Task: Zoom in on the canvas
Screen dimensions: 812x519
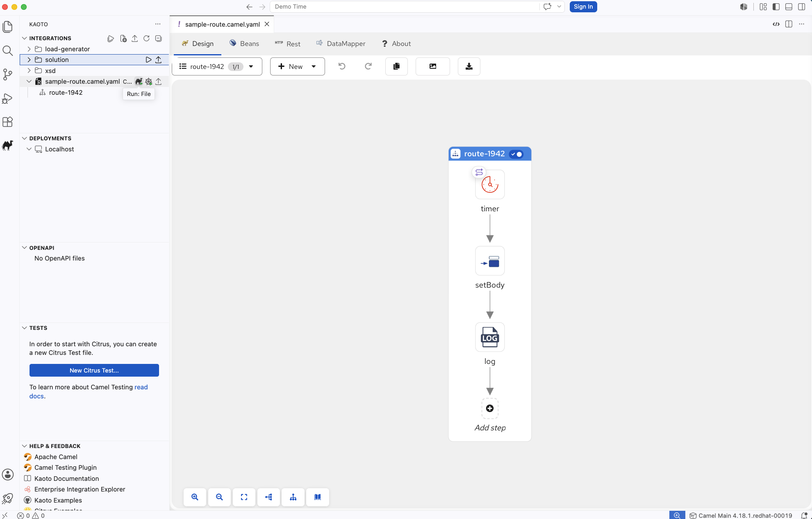Action: coord(195,497)
